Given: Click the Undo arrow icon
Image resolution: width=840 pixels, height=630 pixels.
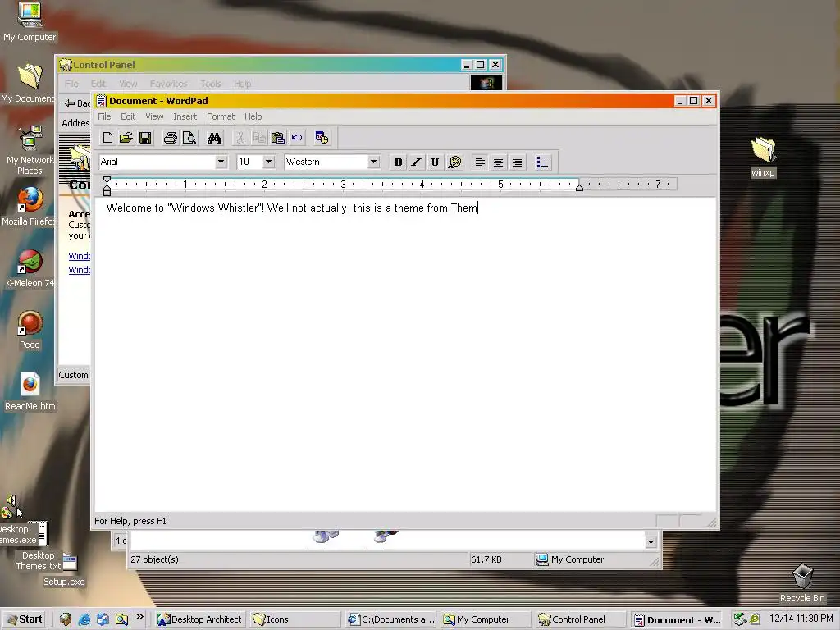Looking at the screenshot, I should pos(297,138).
